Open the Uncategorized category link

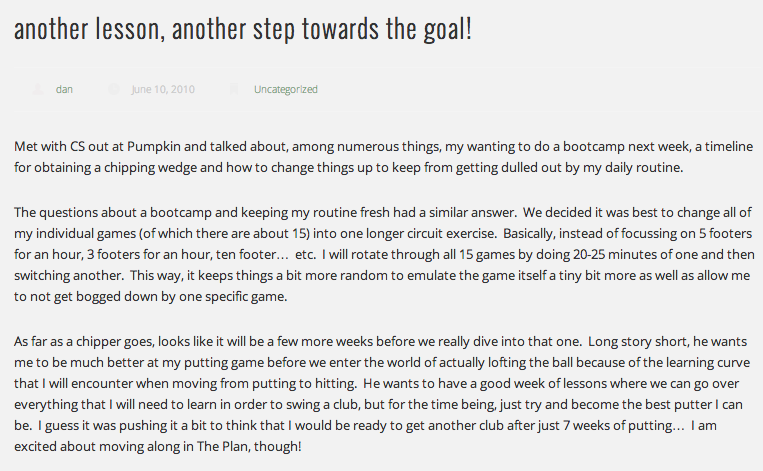coord(285,89)
